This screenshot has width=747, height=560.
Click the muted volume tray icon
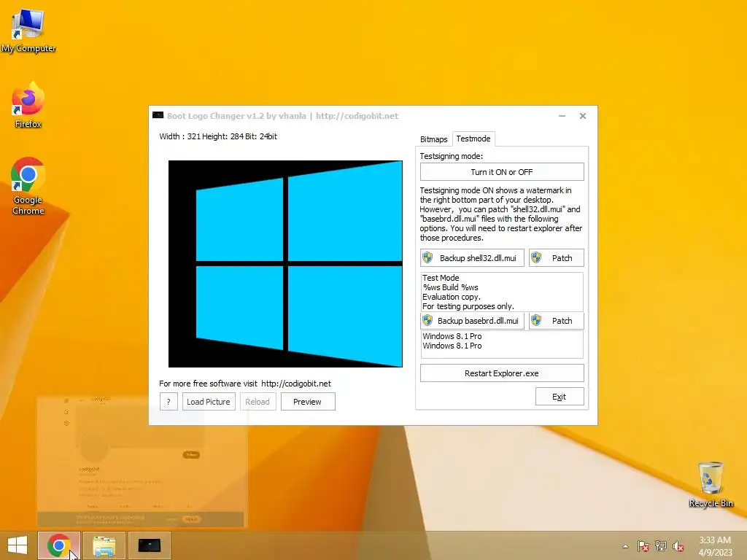[x=678, y=546]
